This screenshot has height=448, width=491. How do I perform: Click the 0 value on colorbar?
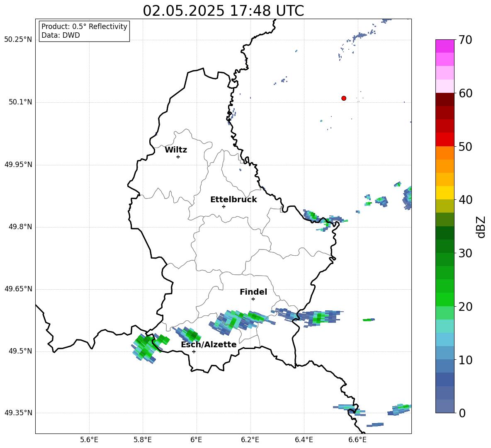[462, 413]
